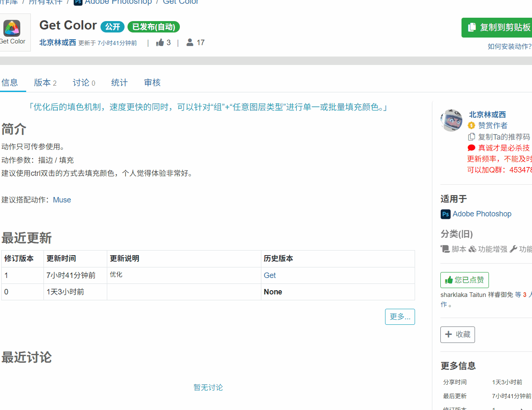Click the red speech bubble icon

coord(472,148)
